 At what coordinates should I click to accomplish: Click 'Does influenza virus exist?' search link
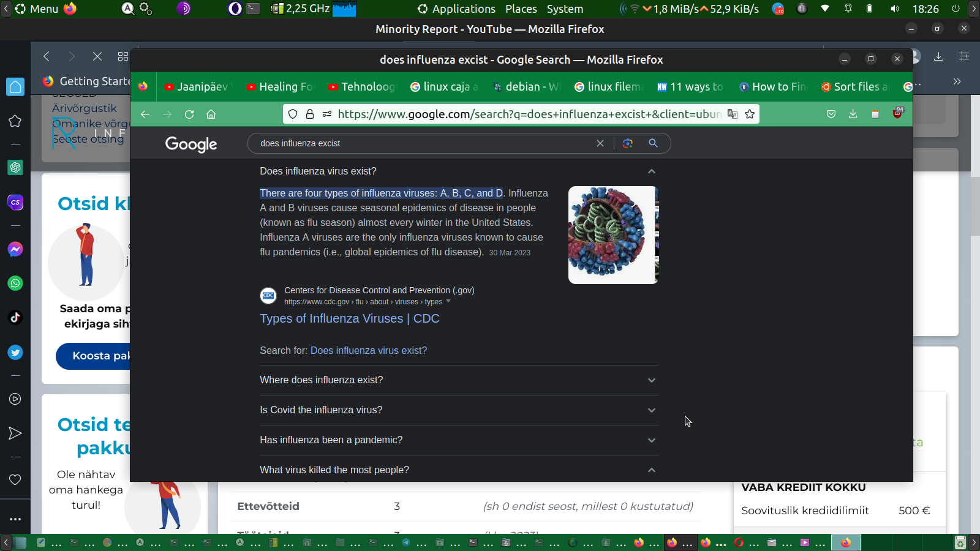(x=369, y=350)
